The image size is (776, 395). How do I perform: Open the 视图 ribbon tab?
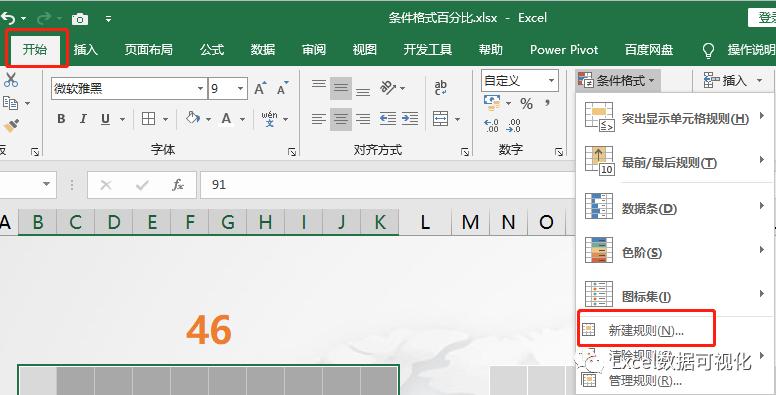pyautogui.click(x=365, y=49)
